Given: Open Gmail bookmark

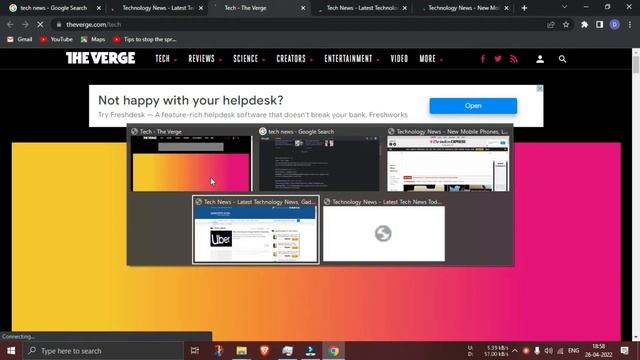Looking at the screenshot, I should 20,39.
